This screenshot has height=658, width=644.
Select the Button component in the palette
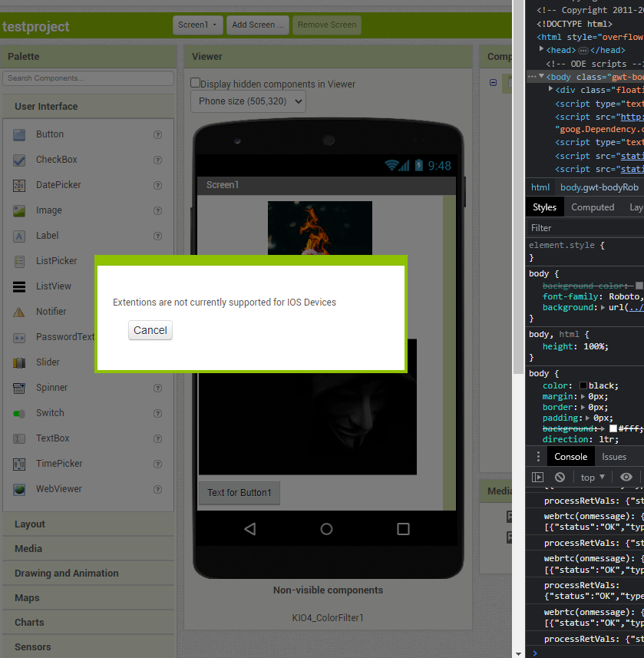(49, 134)
